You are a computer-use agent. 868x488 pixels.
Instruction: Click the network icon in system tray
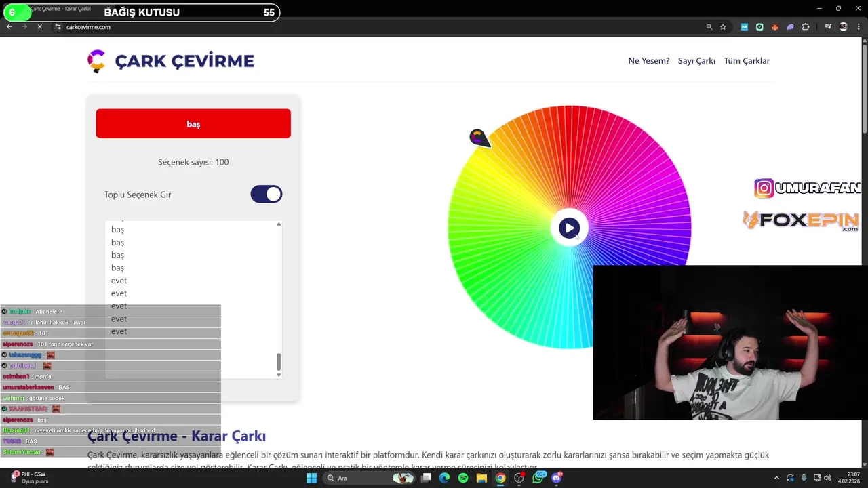pyautogui.click(x=817, y=478)
